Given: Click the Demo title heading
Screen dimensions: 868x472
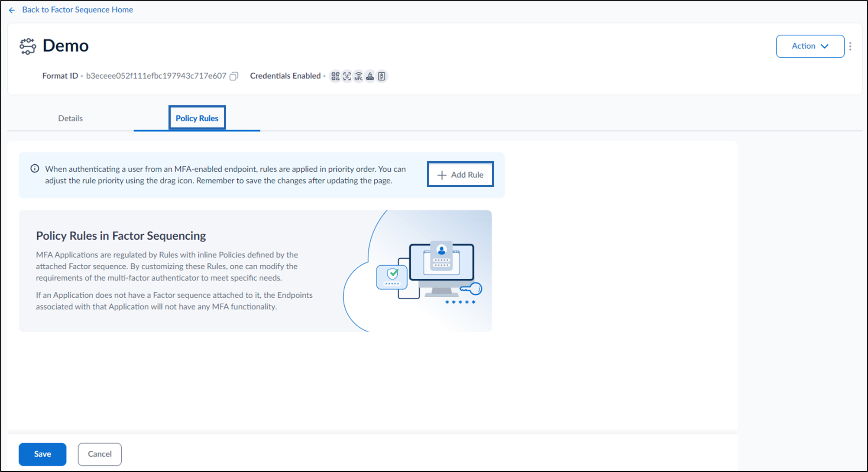Looking at the screenshot, I should coord(65,46).
